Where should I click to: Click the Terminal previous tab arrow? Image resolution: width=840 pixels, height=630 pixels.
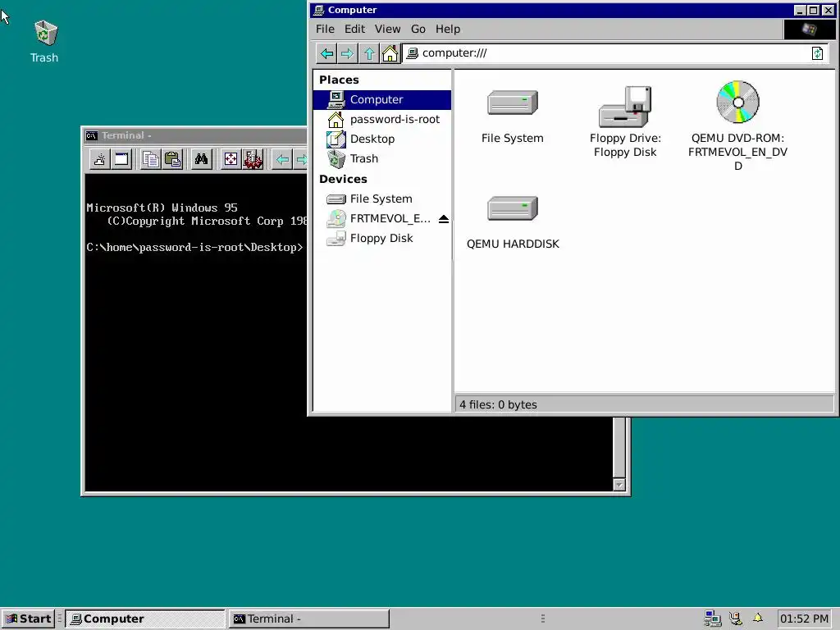[x=282, y=159]
